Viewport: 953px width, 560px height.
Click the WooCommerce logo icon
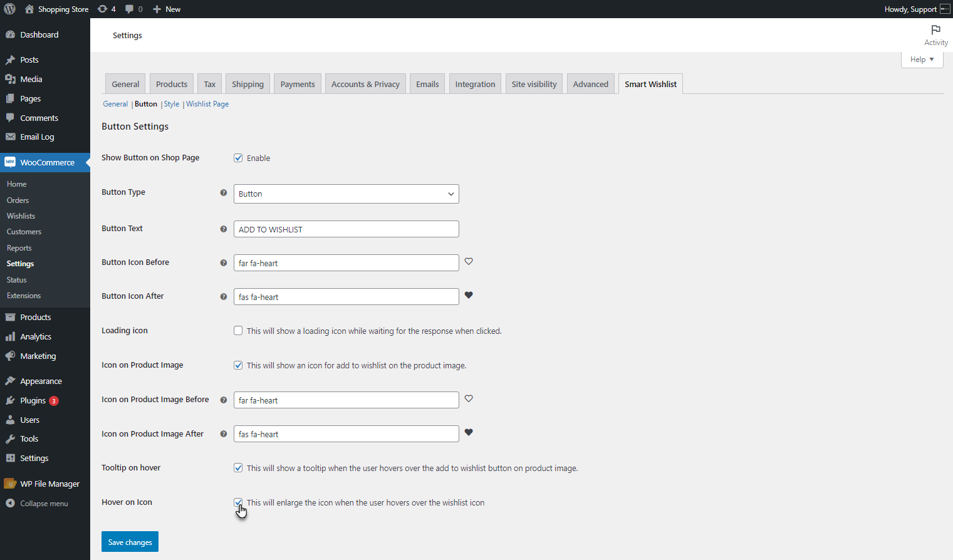[10, 162]
